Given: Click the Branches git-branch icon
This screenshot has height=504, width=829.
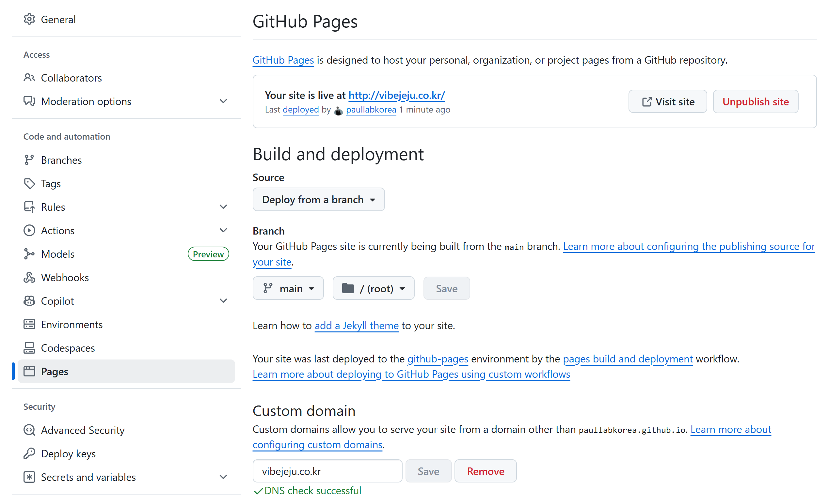Looking at the screenshot, I should 29,160.
